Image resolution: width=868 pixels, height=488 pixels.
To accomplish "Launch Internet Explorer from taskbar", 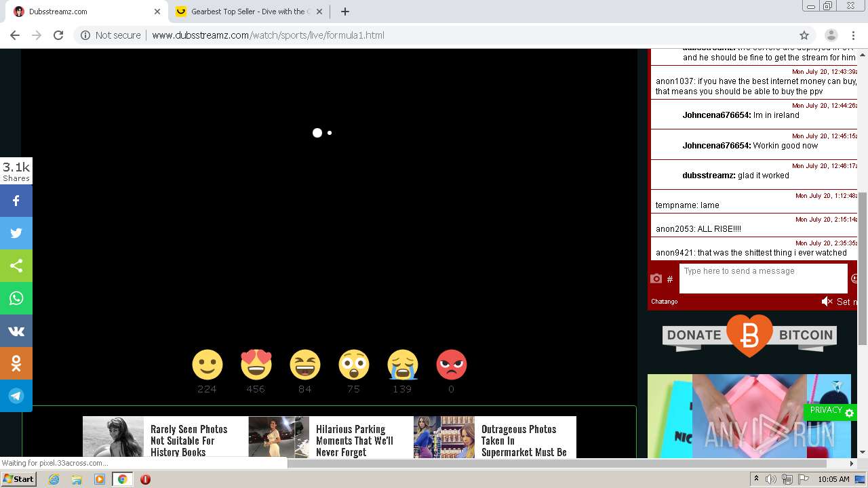I will 54,479.
